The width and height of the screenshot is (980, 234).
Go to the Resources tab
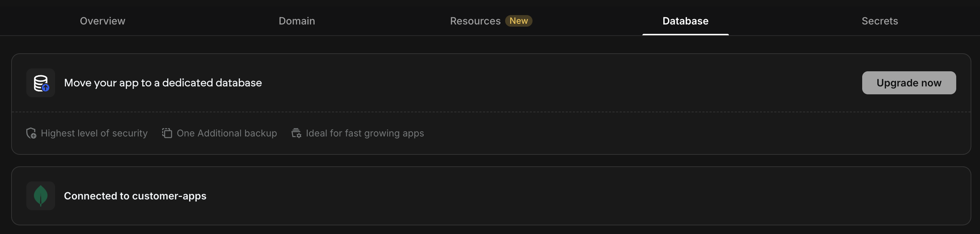point(475,21)
